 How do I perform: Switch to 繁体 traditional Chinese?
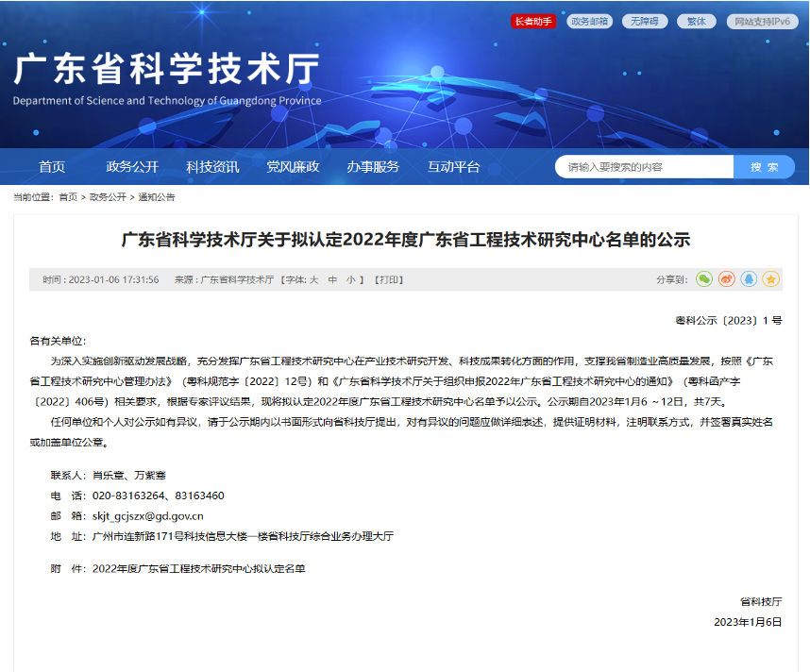(x=697, y=21)
